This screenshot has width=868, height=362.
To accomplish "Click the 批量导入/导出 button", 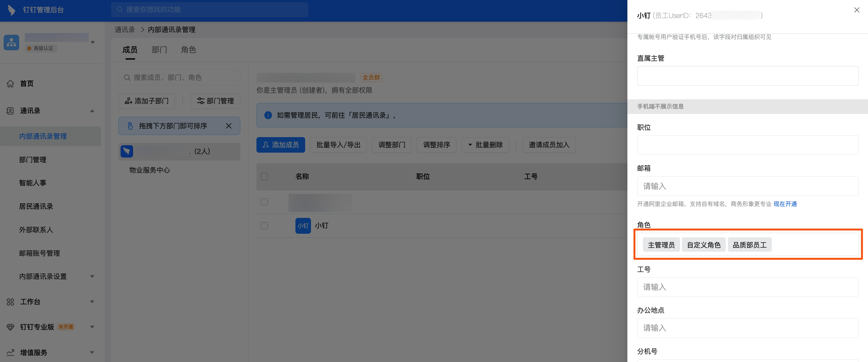I will [338, 145].
